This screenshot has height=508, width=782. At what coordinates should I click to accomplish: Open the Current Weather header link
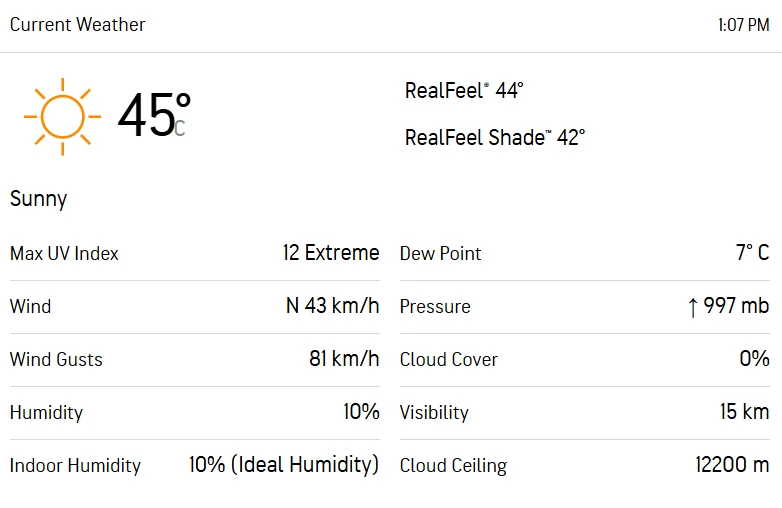point(78,25)
